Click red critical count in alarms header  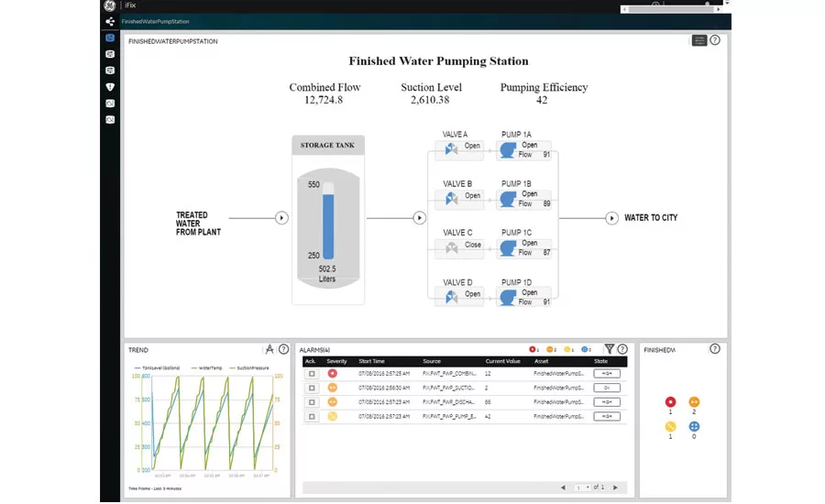click(x=533, y=349)
